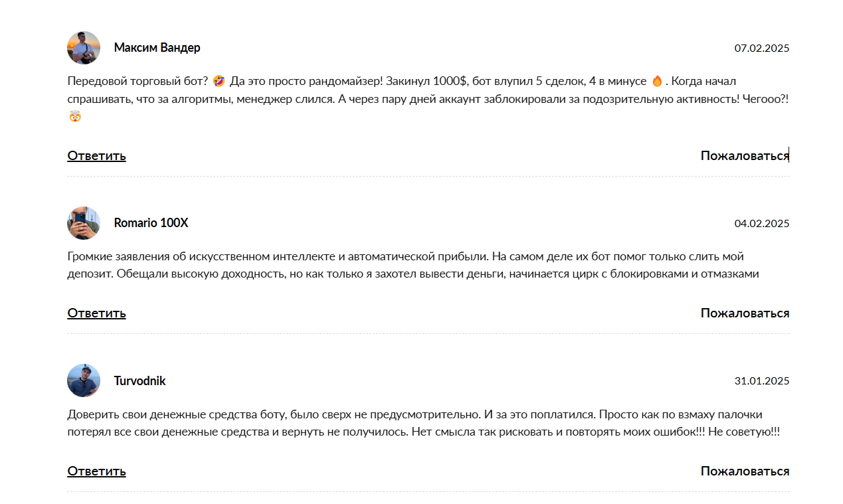843x504 pixels.
Task: Click the fire emoji after 'в минусе'
Action: [657, 81]
